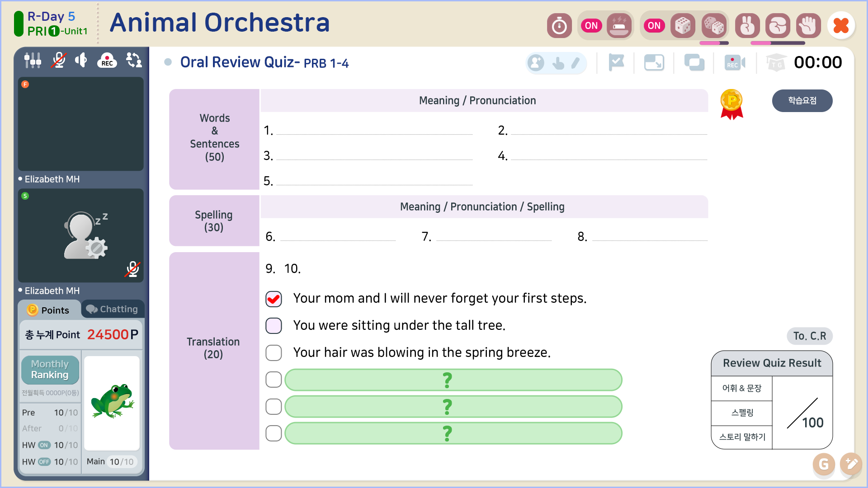Click the 학습요점 button
Image resolution: width=868 pixels, height=488 pixels.
tap(802, 101)
